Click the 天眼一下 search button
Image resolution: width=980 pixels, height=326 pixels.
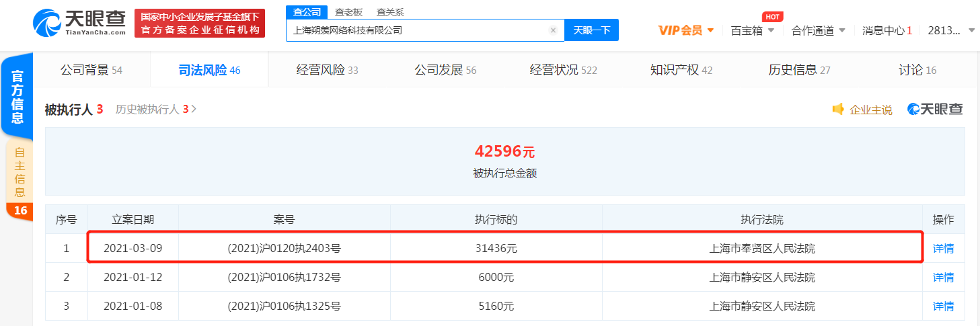(591, 30)
